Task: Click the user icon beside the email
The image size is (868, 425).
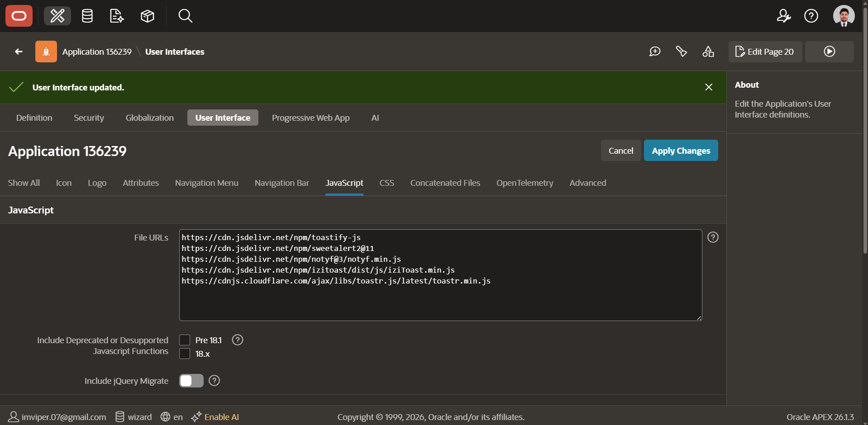Action: [x=14, y=417]
